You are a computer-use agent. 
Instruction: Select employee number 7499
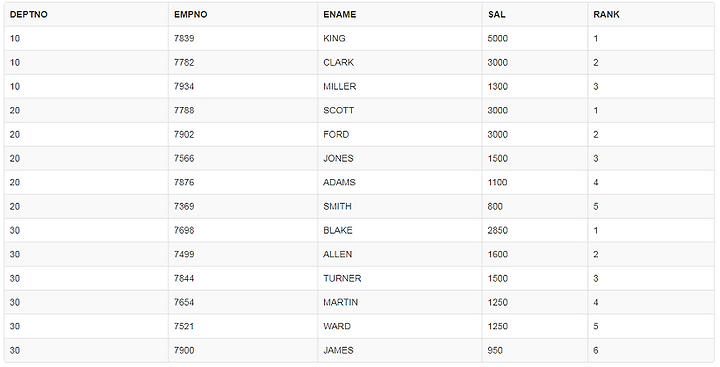184,254
